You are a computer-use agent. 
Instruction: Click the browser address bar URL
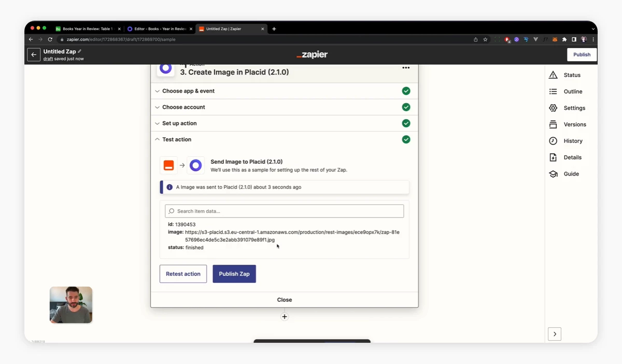pyautogui.click(x=121, y=39)
